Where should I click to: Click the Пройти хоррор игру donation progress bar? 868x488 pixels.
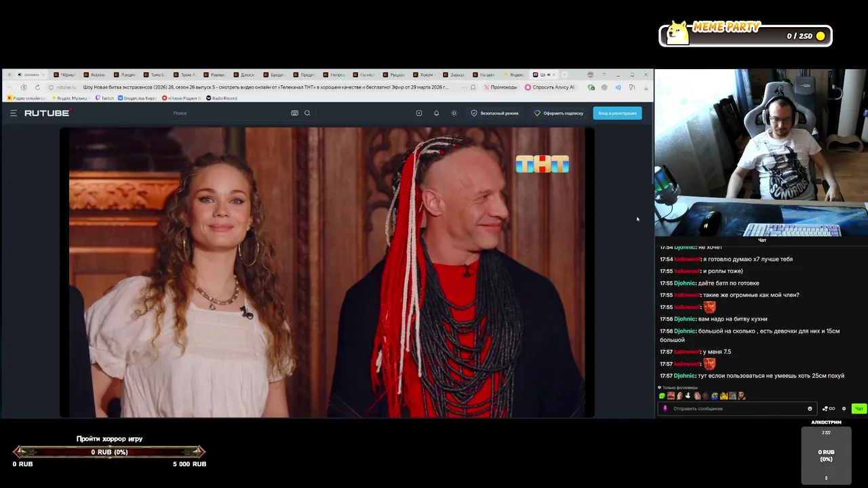pyautogui.click(x=109, y=452)
